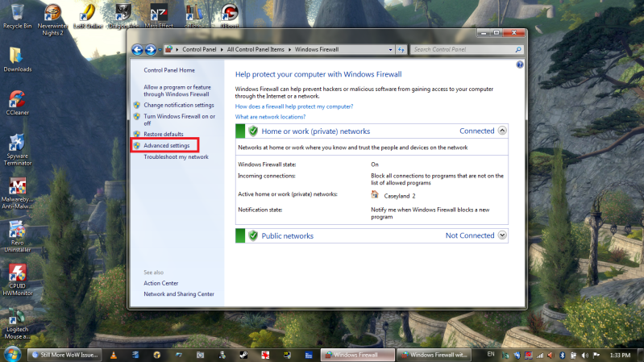644x362 pixels.
Task: Open 'How does a firewall help' link
Action: click(x=294, y=106)
